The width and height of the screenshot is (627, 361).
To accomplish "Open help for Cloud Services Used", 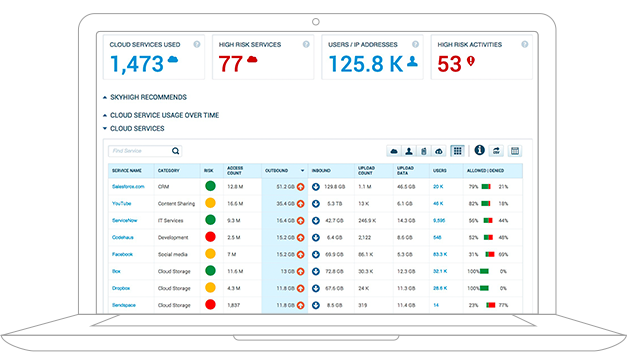I will click(x=197, y=44).
